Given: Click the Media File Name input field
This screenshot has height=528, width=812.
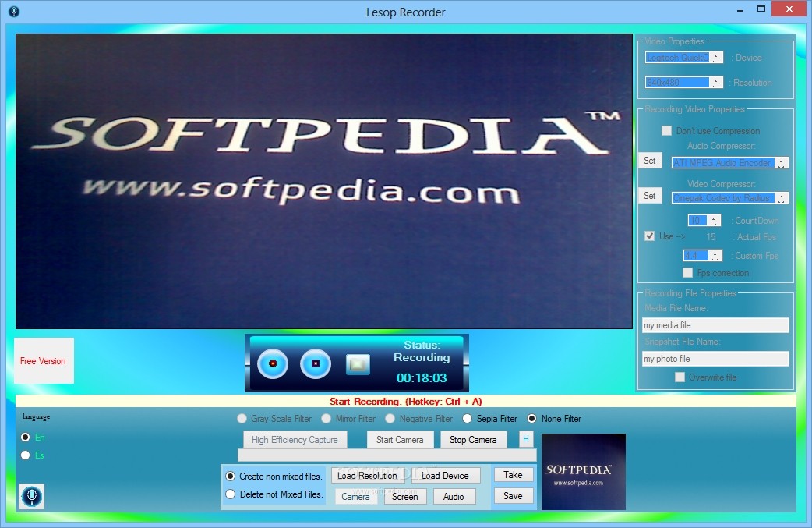Looking at the screenshot, I should pyautogui.click(x=715, y=325).
